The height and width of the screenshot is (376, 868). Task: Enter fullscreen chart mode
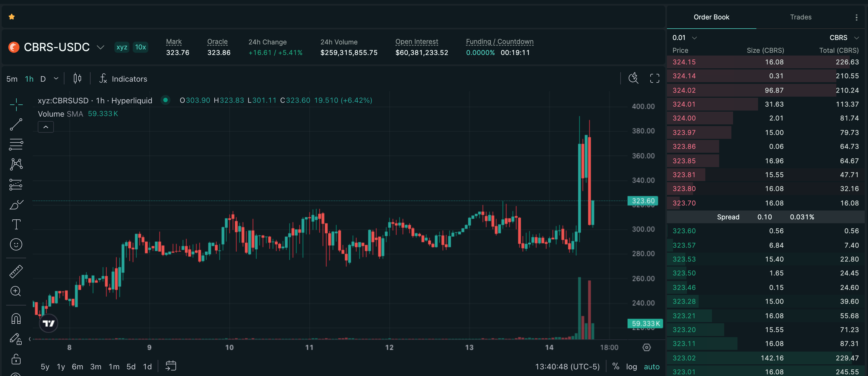654,79
